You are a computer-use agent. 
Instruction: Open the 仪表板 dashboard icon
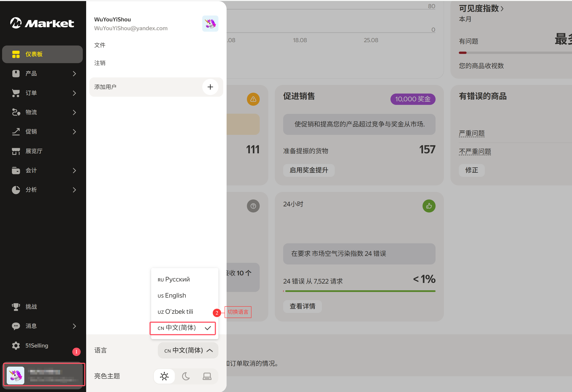(16, 54)
